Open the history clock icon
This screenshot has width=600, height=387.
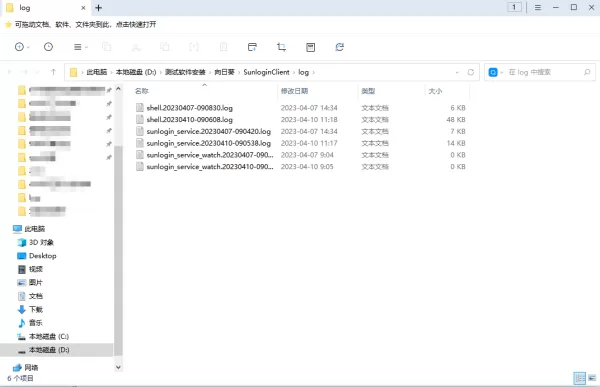click(x=48, y=47)
